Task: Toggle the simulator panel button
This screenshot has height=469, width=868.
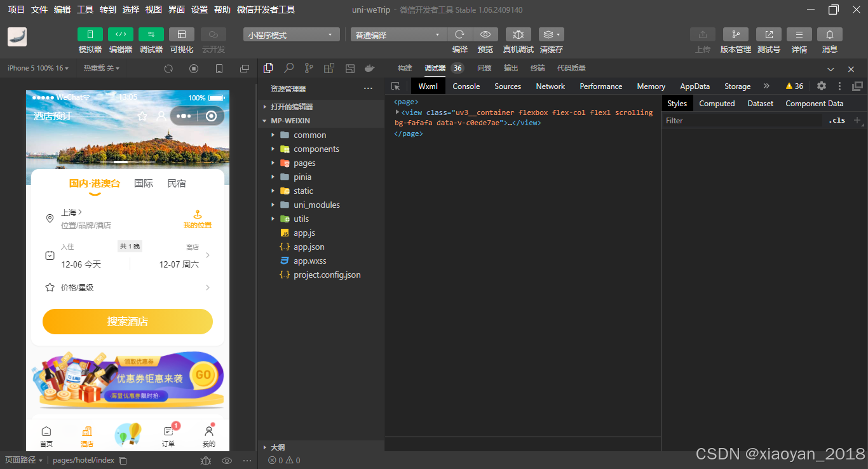Action: coord(90,34)
